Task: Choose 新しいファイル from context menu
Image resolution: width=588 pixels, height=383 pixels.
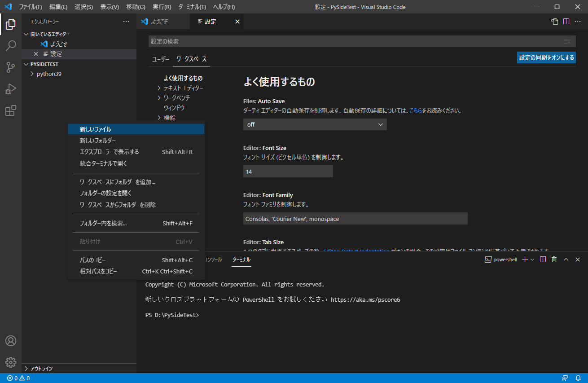Action: click(136, 129)
